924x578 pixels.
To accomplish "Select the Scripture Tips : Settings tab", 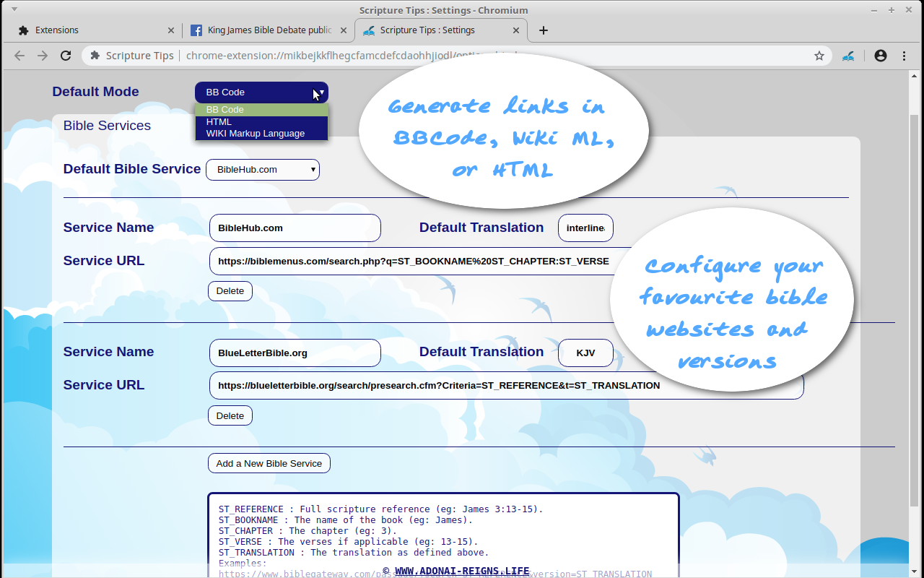I will (x=440, y=30).
